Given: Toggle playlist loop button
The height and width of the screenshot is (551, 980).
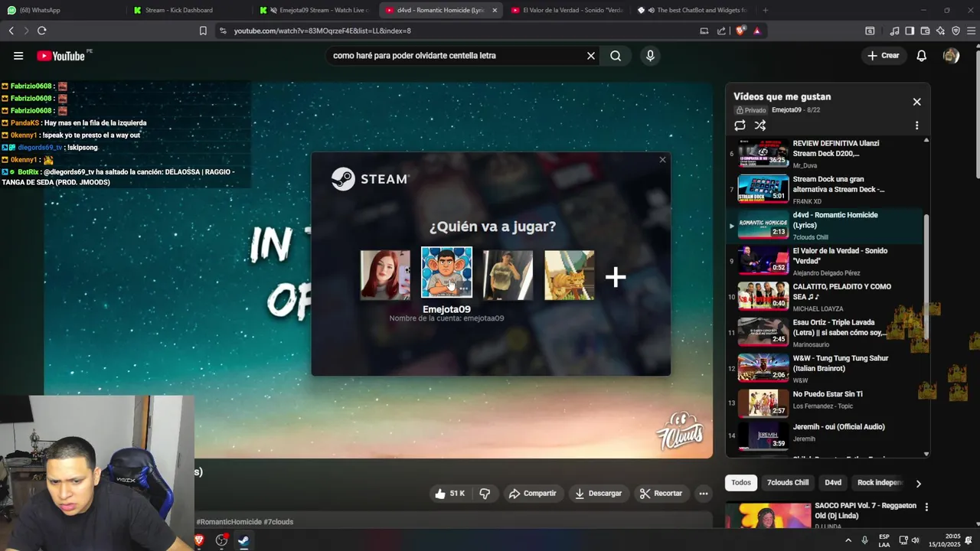Looking at the screenshot, I should tap(740, 126).
